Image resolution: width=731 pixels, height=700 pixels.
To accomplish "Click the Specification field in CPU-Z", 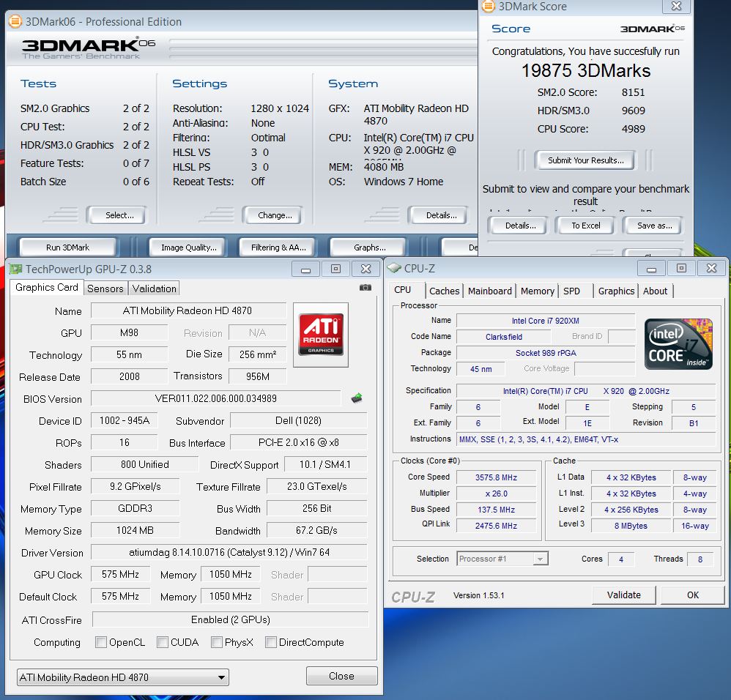I will tap(586, 391).
